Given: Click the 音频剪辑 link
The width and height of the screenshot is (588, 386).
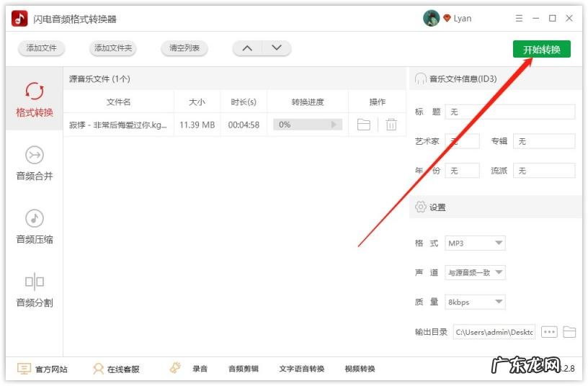Looking at the screenshot, I should click(244, 369).
